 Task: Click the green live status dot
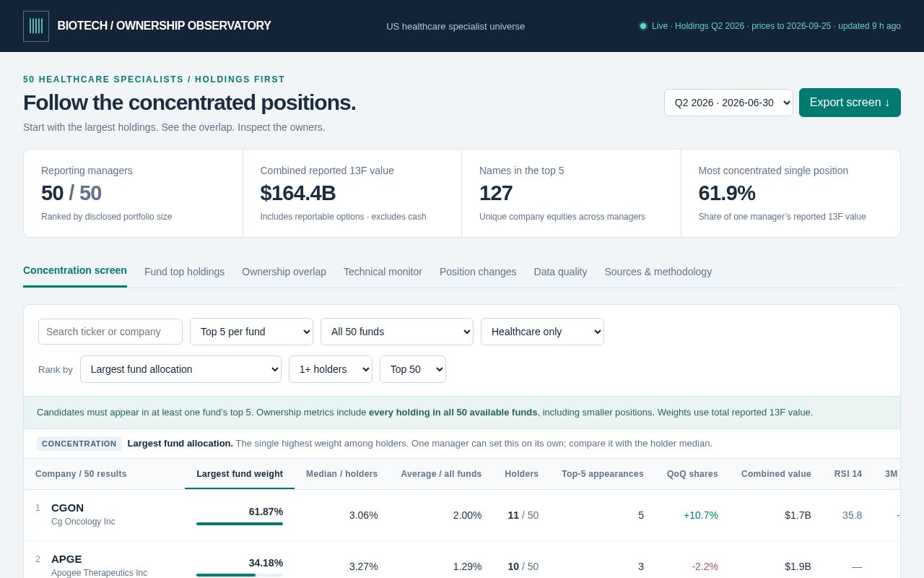click(643, 26)
